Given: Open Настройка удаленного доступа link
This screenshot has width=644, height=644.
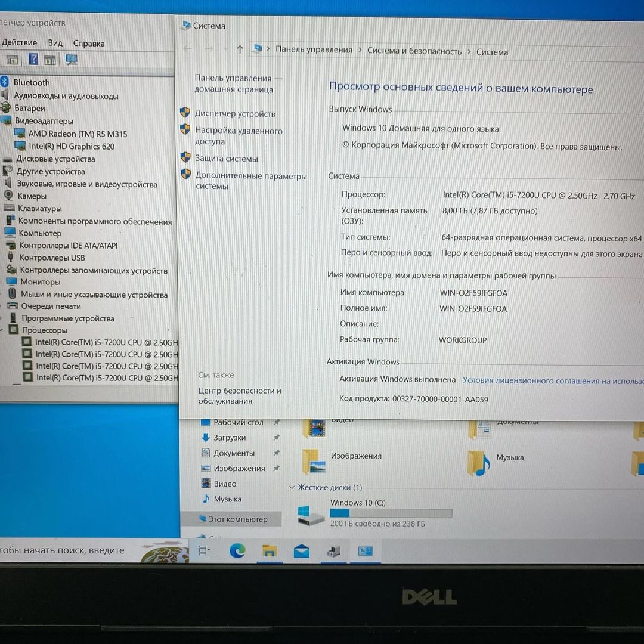Looking at the screenshot, I should point(239,136).
